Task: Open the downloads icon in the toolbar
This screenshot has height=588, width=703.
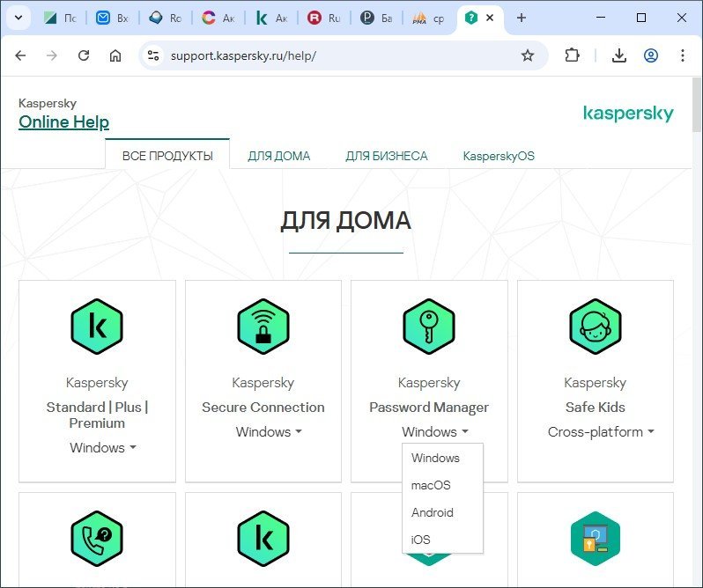Action: [x=619, y=55]
